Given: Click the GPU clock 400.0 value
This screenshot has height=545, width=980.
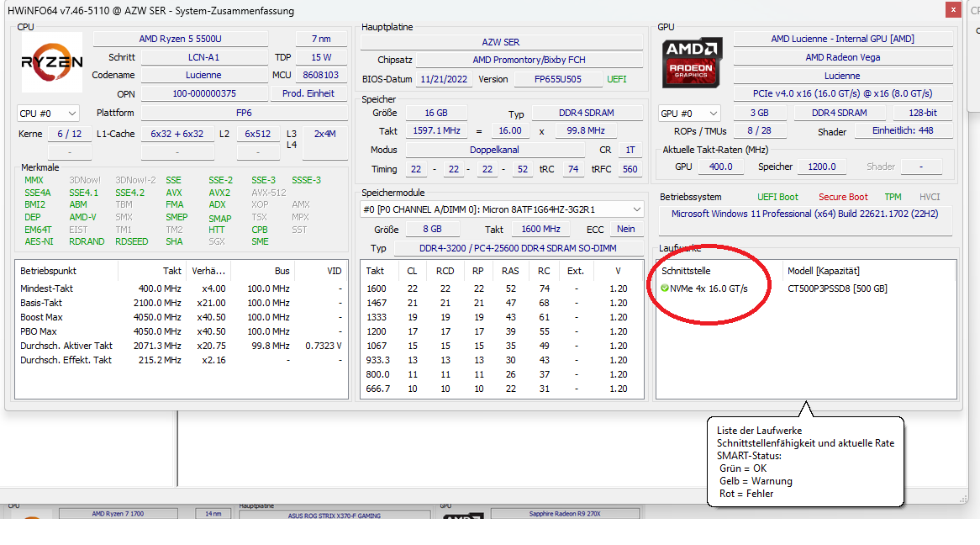Looking at the screenshot, I should [720, 167].
